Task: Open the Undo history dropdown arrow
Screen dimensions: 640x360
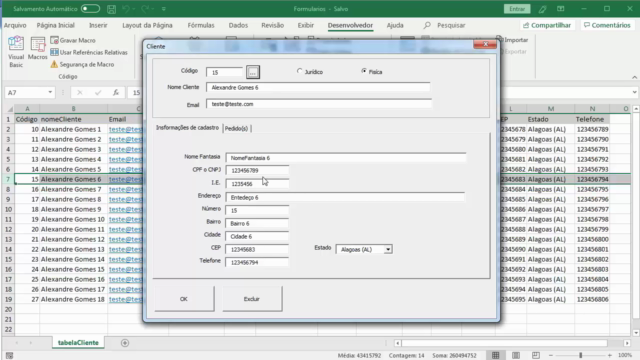Action: pyautogui.click(x=133, y=9)
